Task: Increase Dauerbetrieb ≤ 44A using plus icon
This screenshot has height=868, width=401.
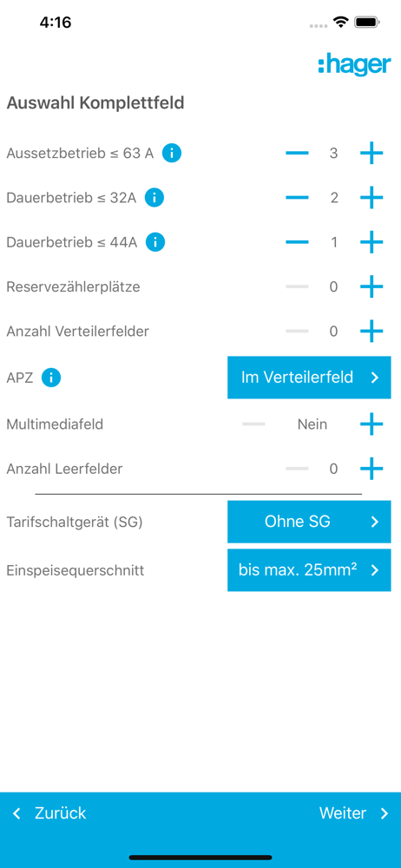Action: click(371, 242)
